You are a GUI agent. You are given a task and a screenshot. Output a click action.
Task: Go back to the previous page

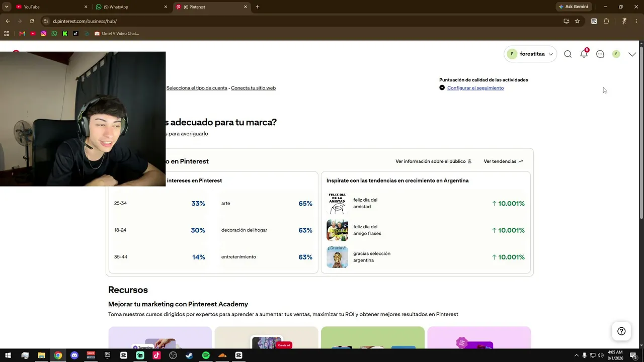[x=8, y=21]
